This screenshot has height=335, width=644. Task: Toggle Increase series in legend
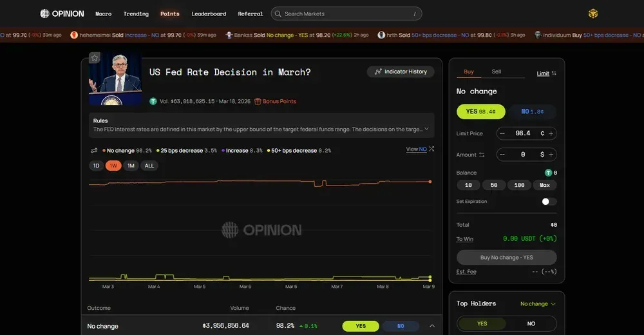coord(242,151)
